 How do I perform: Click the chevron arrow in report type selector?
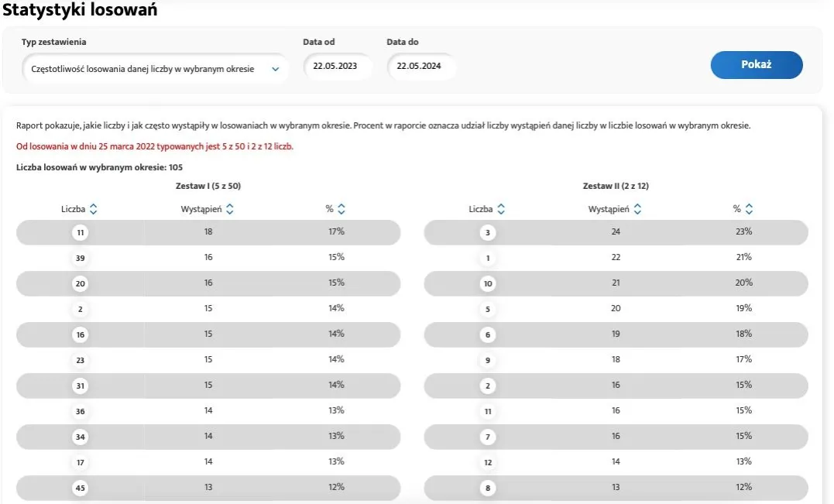275,69
